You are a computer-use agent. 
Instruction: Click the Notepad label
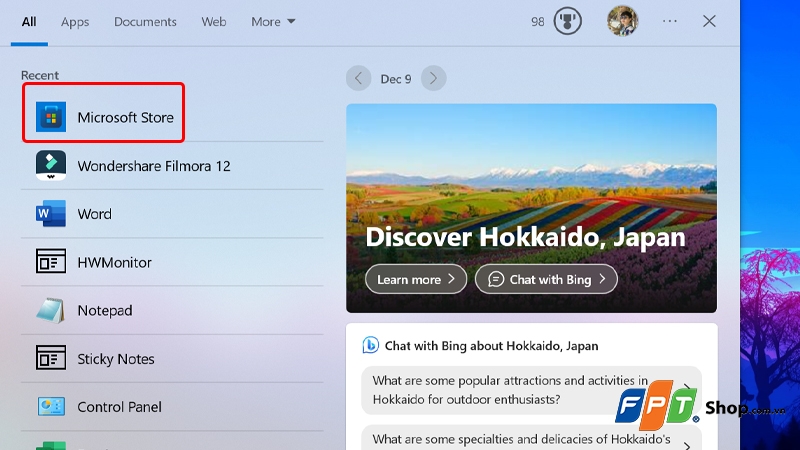[105, 310]
